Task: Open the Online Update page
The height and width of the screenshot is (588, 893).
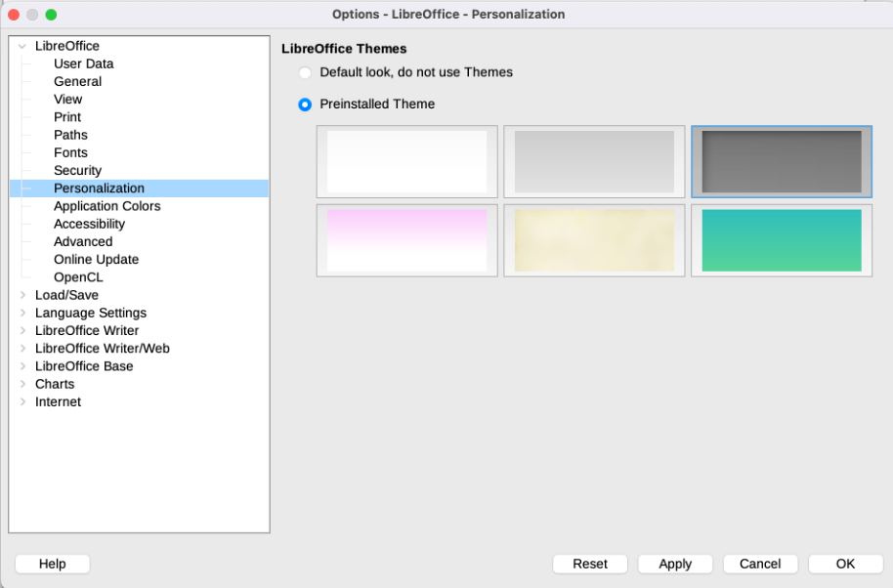Action: click(x=97, y=260)
